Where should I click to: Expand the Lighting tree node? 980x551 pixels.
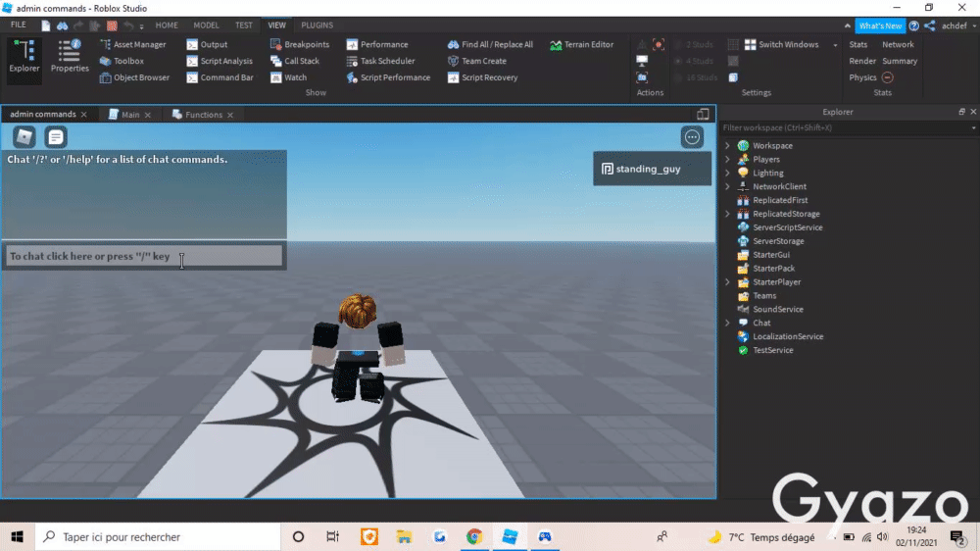tap(727, 174)
